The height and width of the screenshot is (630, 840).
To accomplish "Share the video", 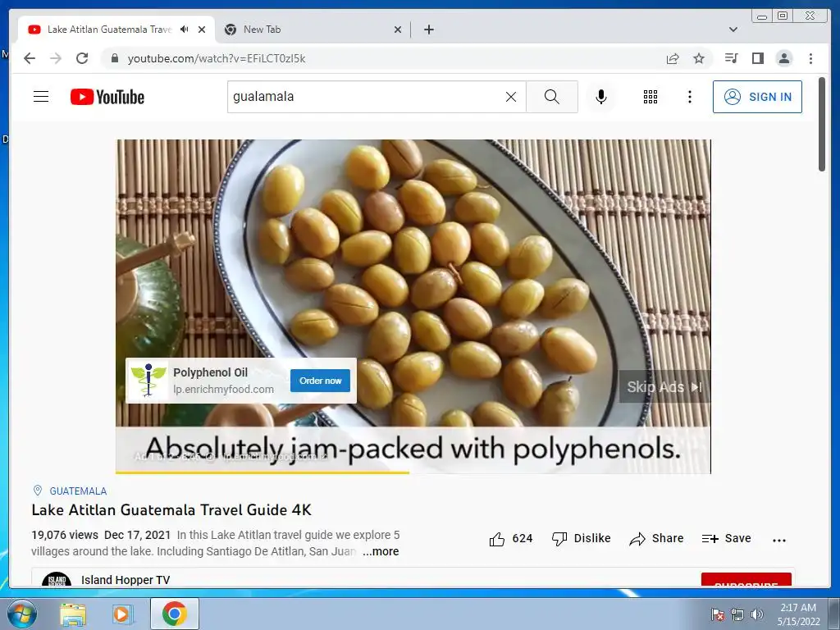I will tap(657, 539).
